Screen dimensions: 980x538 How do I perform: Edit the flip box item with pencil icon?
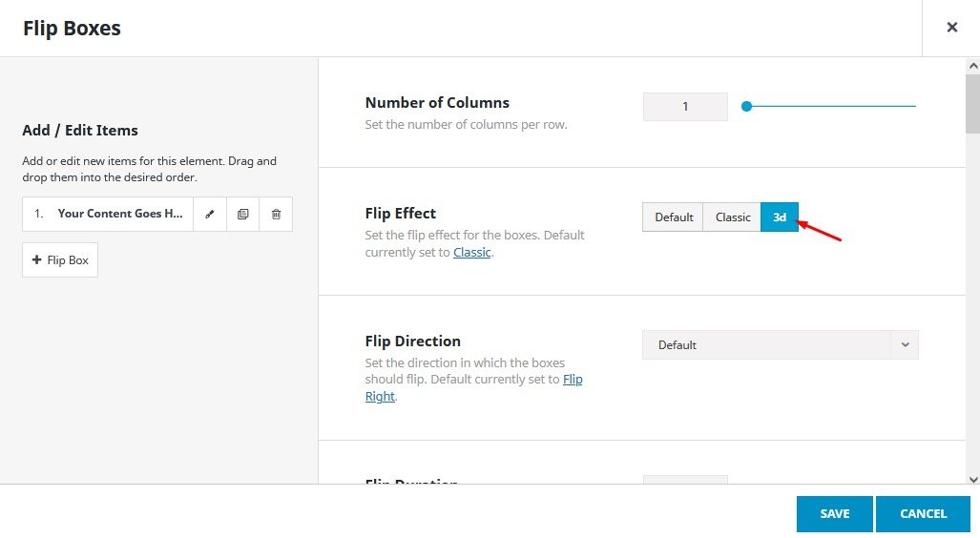(x=210, y=215)
